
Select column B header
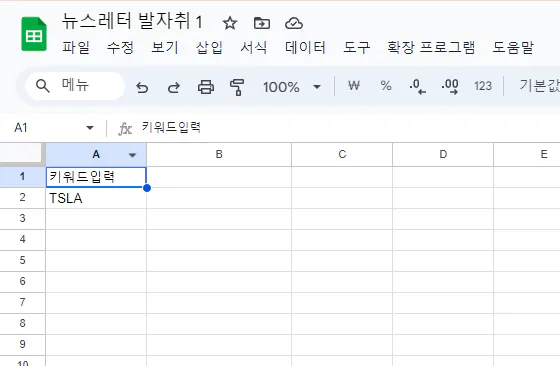tap(219, 154)
